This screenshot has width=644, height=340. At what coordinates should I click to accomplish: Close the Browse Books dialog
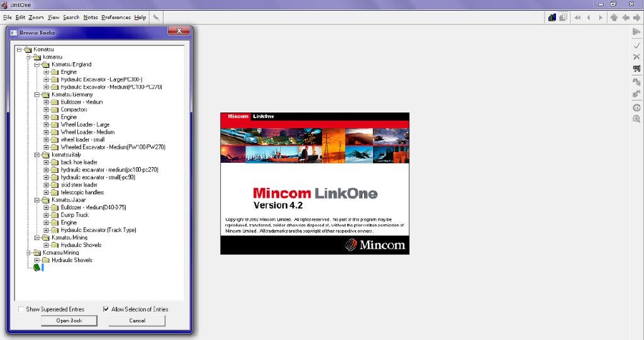coord(179,31)
